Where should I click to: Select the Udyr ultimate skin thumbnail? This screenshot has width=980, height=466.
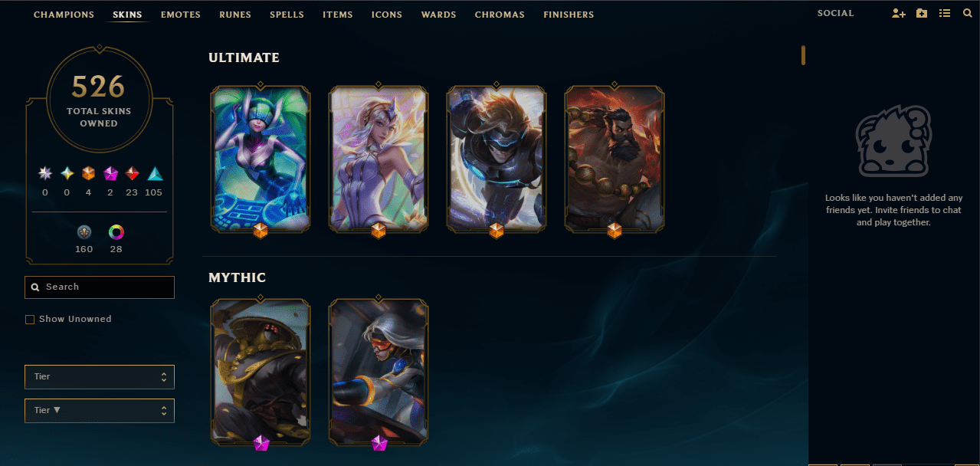(x=615, y=159)
